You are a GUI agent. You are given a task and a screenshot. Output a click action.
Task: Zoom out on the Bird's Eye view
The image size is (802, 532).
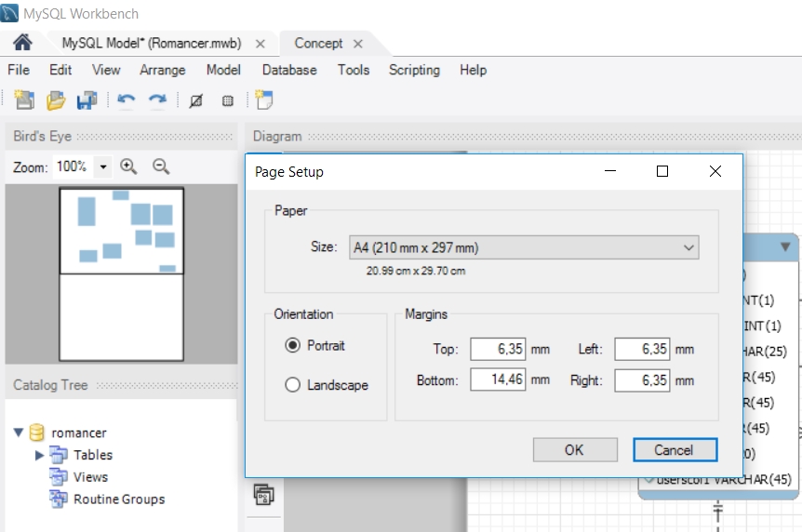coord(161,166)
